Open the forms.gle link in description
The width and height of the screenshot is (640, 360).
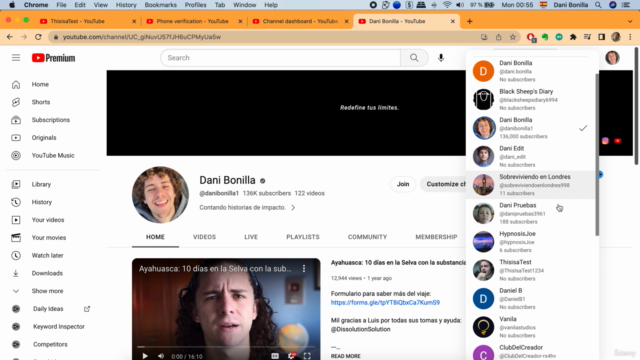(385, 302)
